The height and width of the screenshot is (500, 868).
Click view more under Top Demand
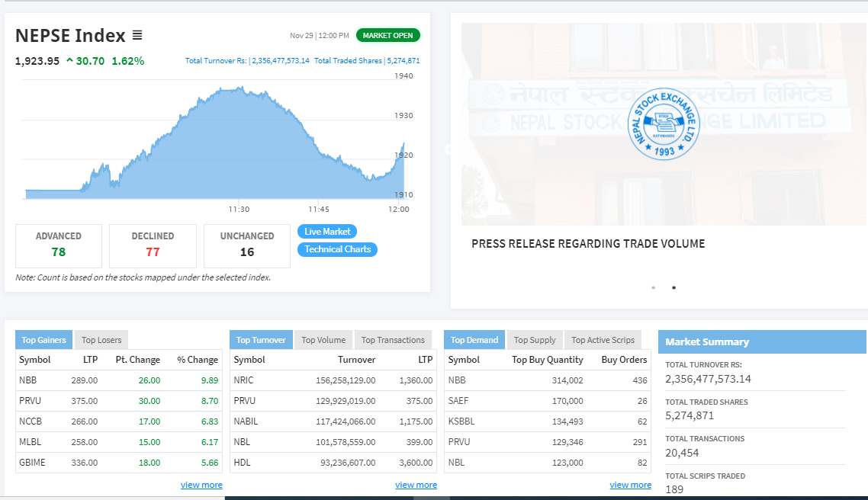pos(631,485)
